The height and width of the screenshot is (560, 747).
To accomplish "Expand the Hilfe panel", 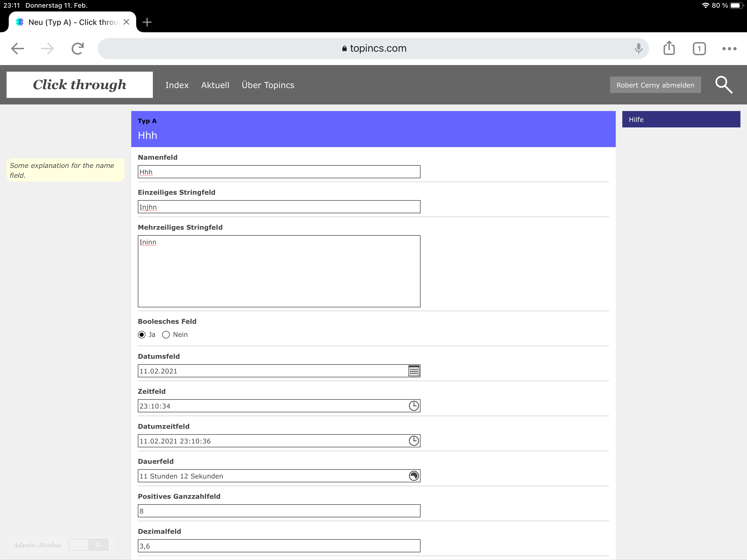I will pos(681,119).
